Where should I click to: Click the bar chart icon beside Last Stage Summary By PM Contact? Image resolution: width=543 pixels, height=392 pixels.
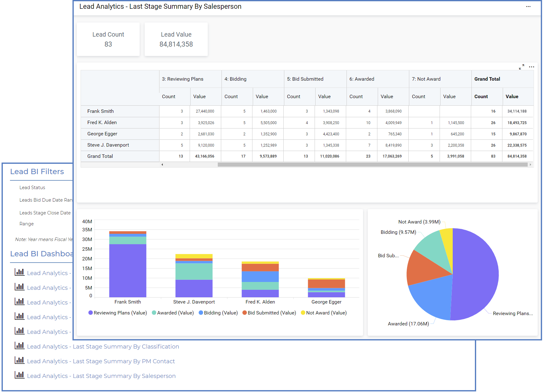click(x=19, y=360)
